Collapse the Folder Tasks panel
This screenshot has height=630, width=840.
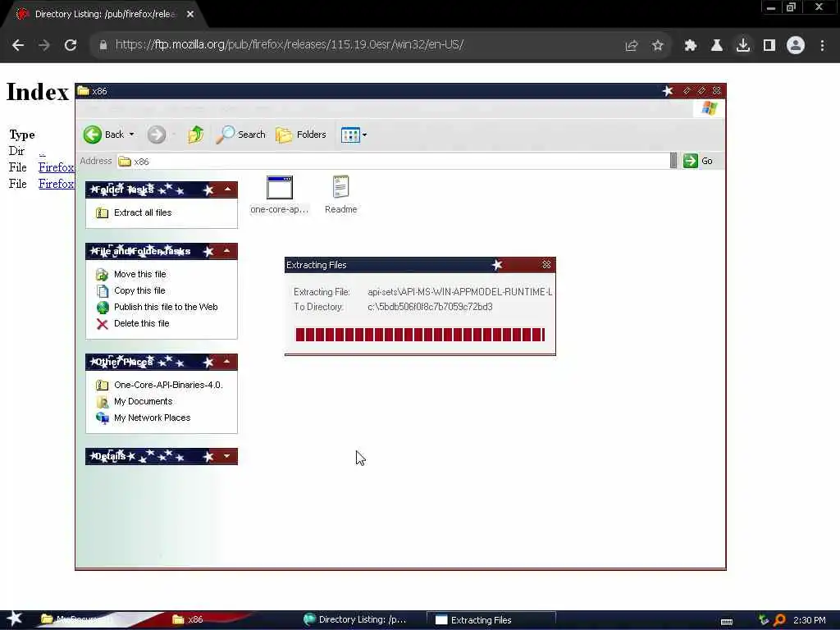[228, 189]
